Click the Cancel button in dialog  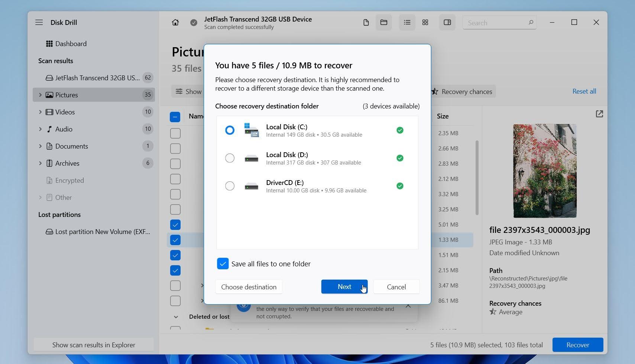pyautogui.click(x=396, y=287)
